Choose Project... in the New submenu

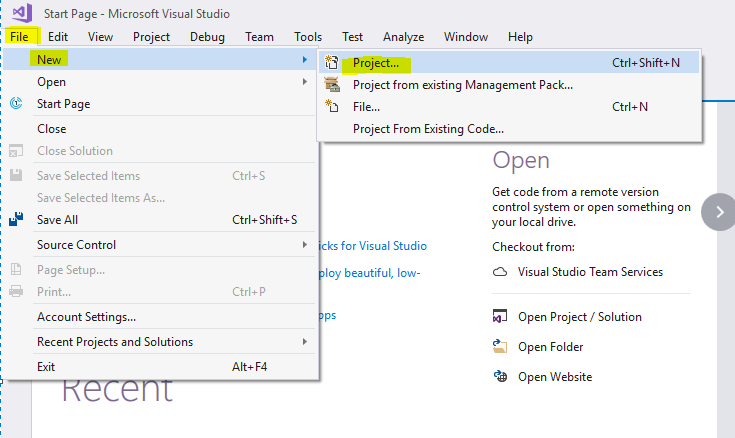coord(509,62)
